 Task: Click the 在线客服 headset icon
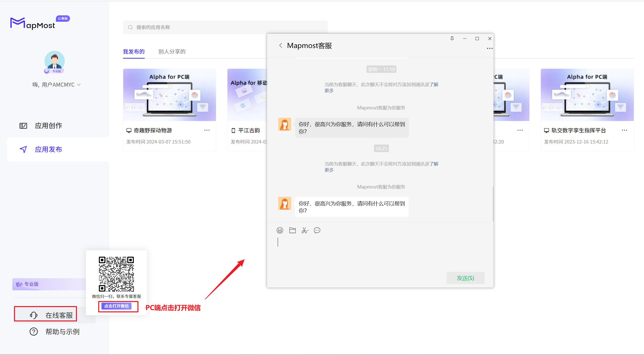click(x=34, y=315)
